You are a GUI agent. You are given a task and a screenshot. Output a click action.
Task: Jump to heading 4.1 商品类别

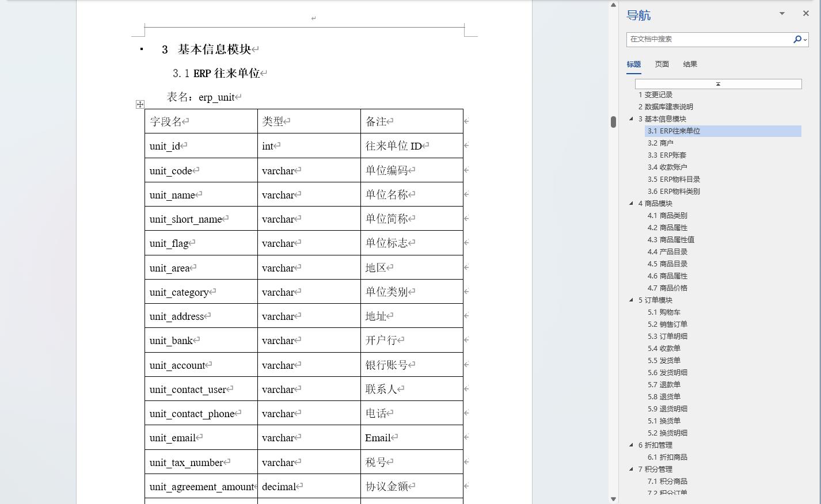(667, 216)
